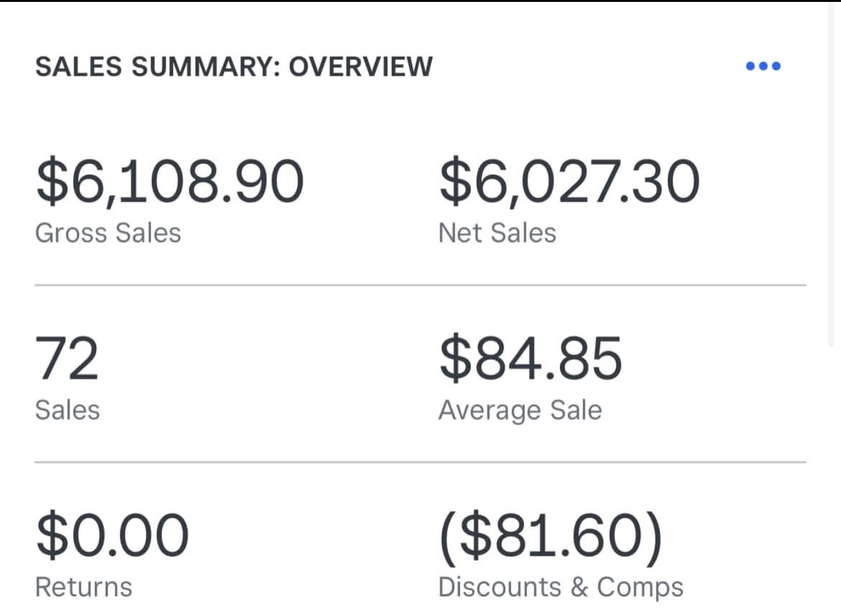Tap the Gross Sales label
The width and height of the screenshot is (841, 616).
108,233
